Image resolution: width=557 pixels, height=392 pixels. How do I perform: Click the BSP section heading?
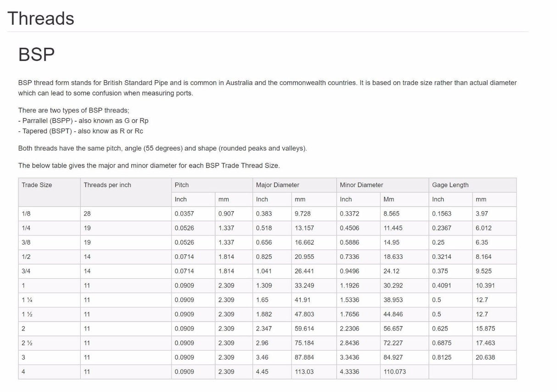[36, 55]
